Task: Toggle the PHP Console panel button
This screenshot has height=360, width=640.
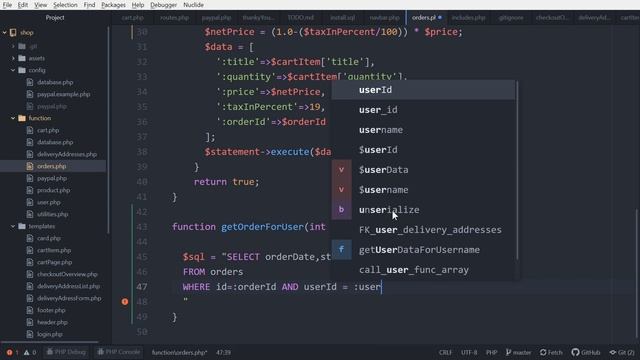Action: coord(119,352)
